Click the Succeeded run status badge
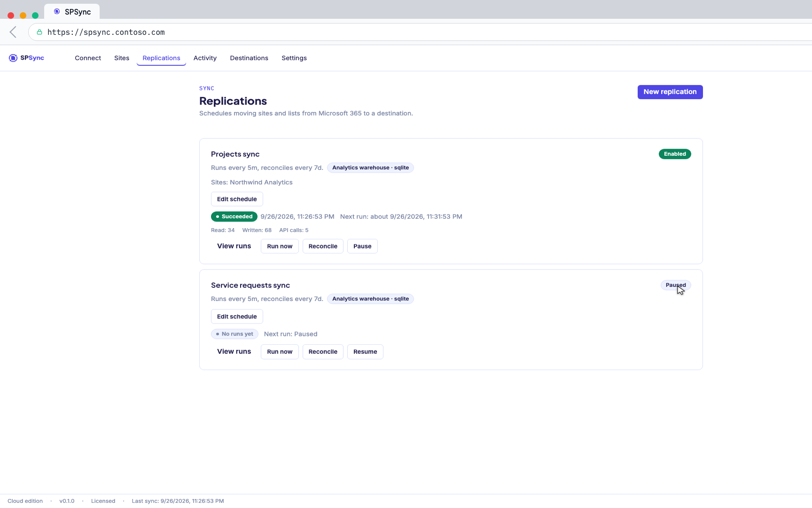 234,216
